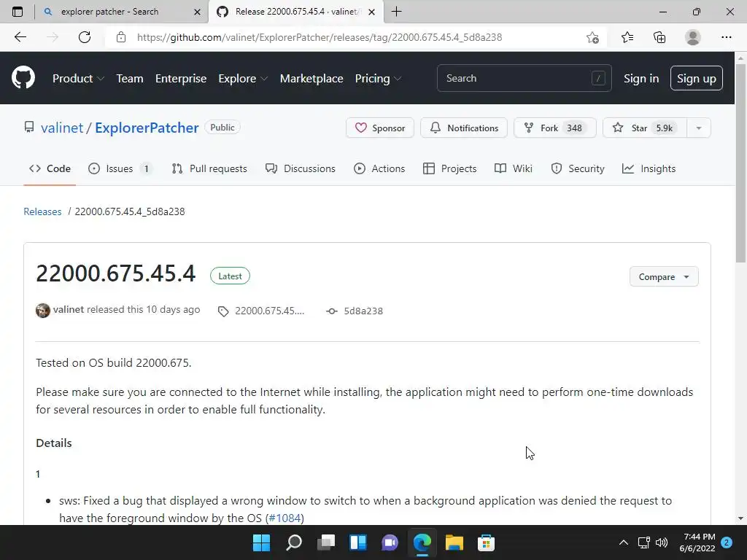This screenshot has width=747, height=560.
Task: Switch to the Code tab
Action: (x=50, y=168)
